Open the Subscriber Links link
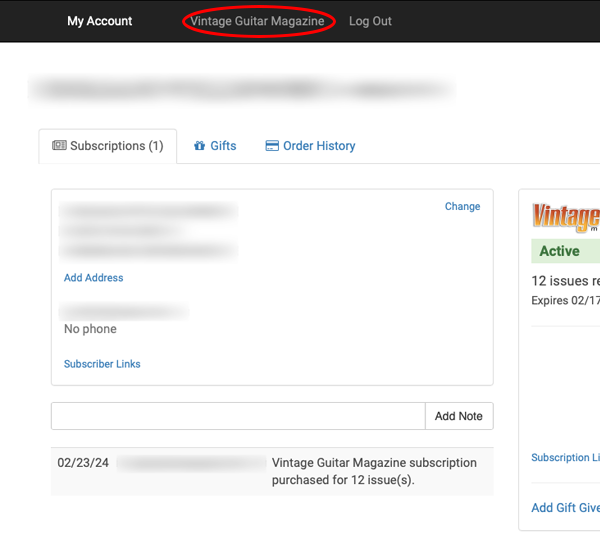Viewport: 600px width, 560px height. [102, 364]
